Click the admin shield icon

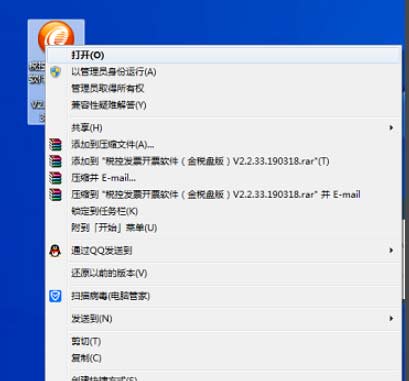click(x=55, y=72)
